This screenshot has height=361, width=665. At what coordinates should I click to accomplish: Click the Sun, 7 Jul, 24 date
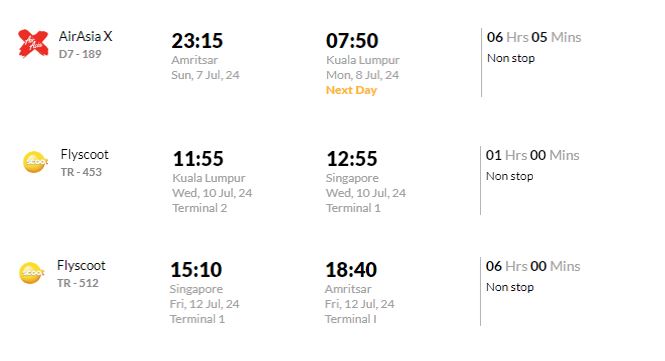click(x=205, y=75)
